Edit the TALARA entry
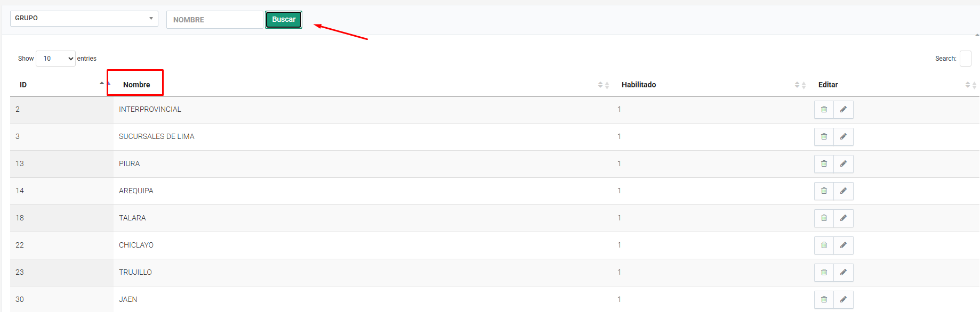 point(844,218)
